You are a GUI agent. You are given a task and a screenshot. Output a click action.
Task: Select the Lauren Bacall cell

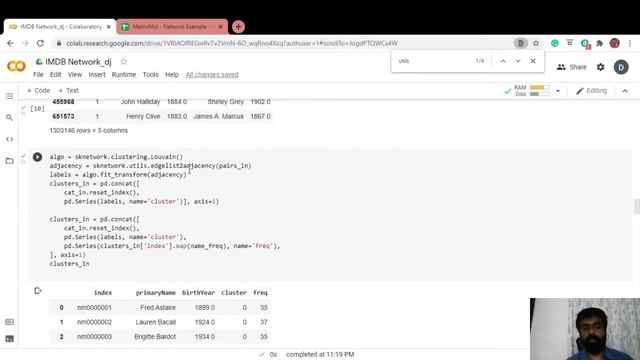tap(156, 322)
